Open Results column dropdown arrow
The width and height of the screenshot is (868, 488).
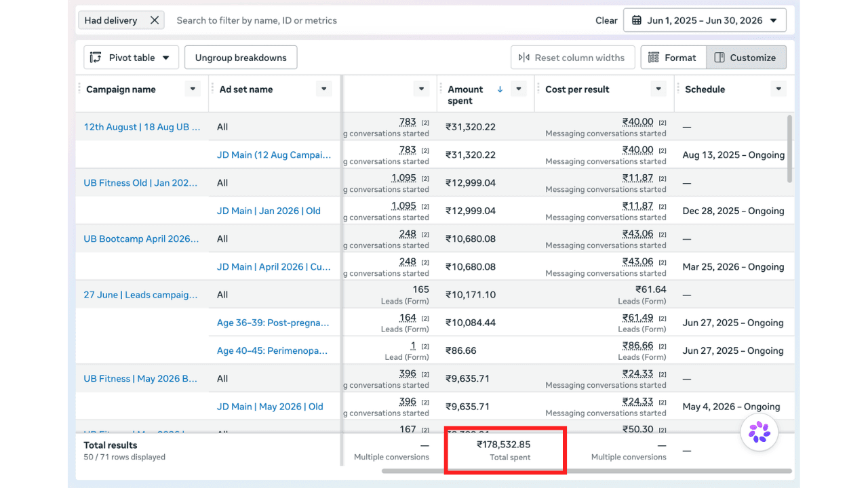[422, 89]
